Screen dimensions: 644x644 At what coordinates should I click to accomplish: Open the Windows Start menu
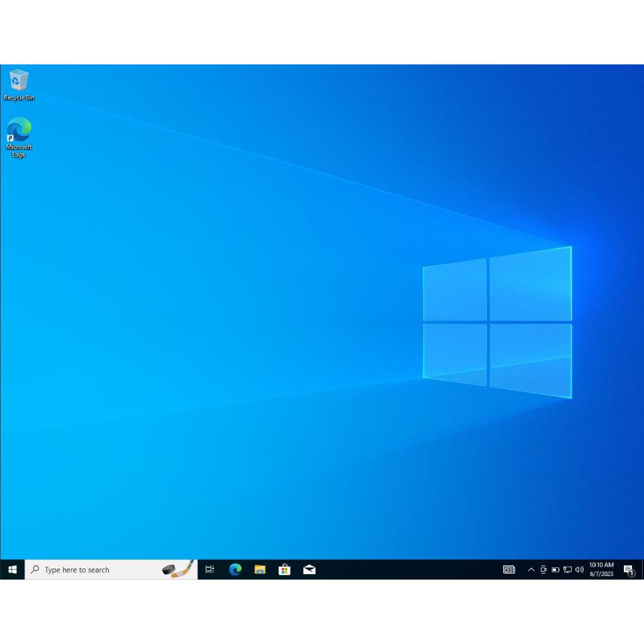pyautogui.click(x=13, y=570)
